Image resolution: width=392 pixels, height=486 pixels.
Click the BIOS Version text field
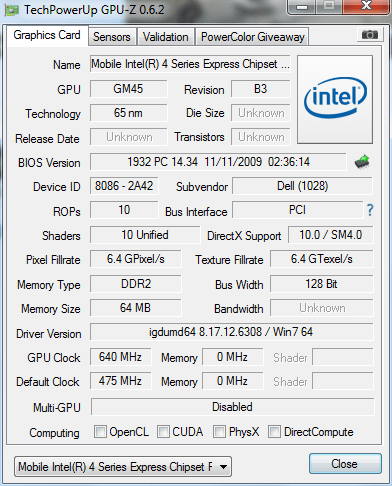pos(218,162)
